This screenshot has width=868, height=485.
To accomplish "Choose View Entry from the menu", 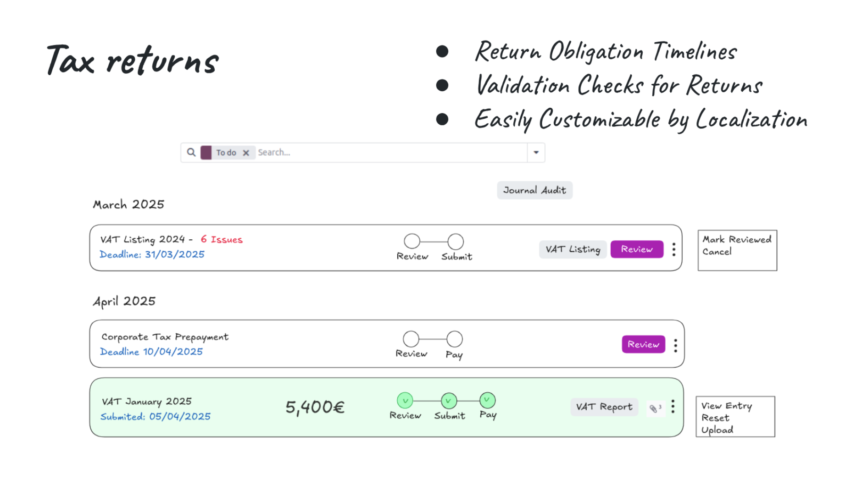I will (726, 406).
